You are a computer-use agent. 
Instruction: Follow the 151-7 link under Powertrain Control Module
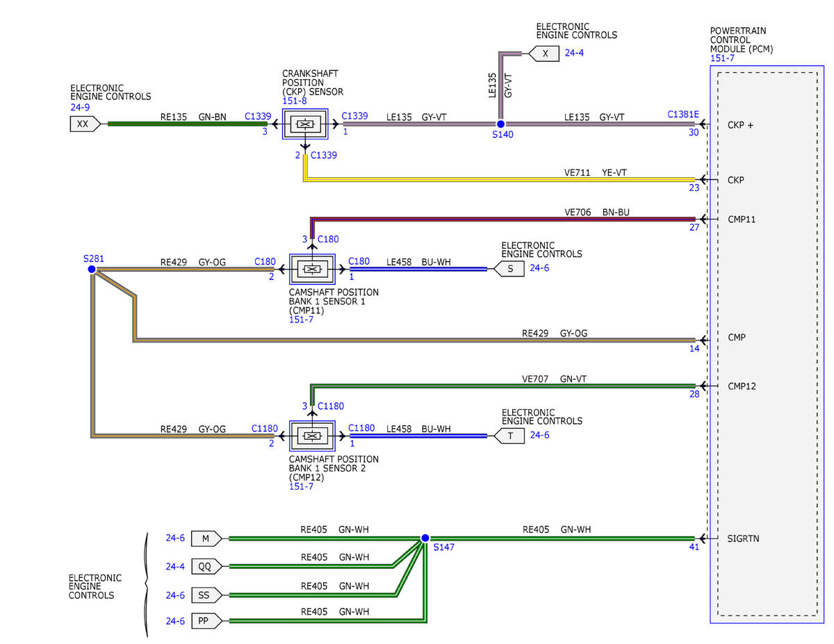[721, 58]
